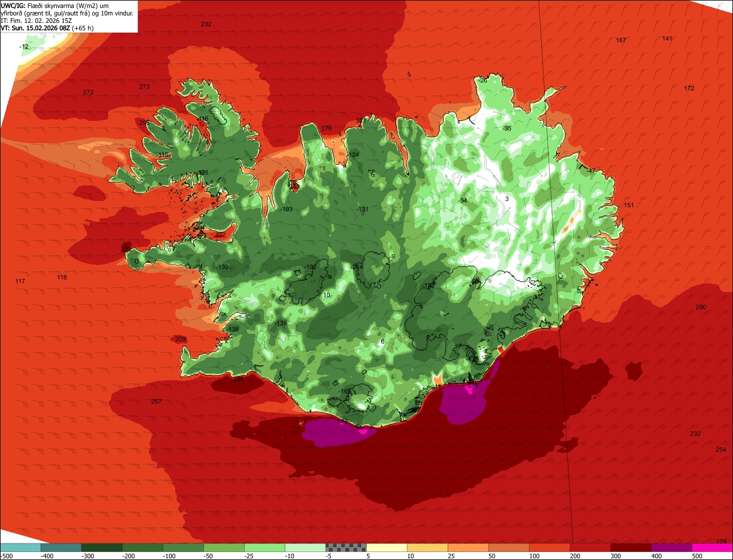This screenshot has width=733, height=560.
Task: Click the map value '273'
Action: point(144,87)
